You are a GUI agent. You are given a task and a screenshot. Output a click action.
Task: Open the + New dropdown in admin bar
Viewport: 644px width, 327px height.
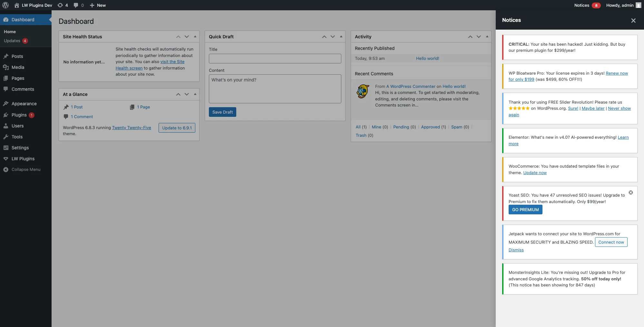[x=98, y=5]
